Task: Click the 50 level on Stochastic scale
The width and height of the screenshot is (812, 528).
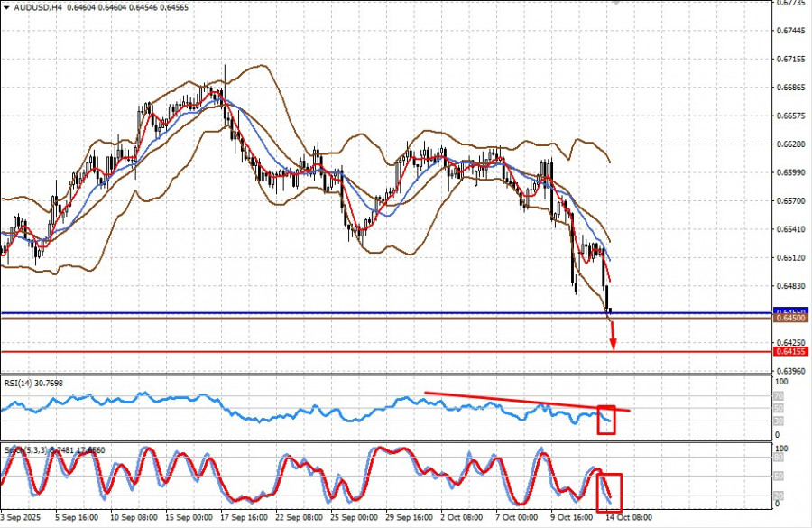Action: point(779,476)
